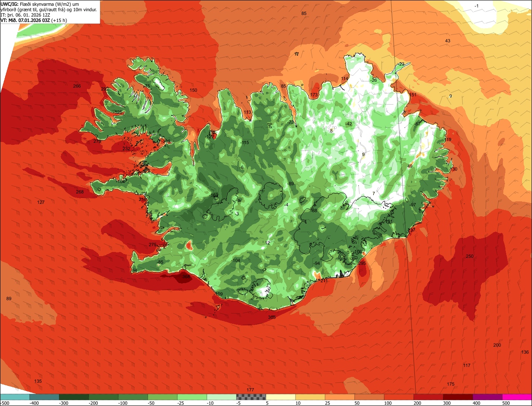Select the -300 darkest green legend swatch
Screen dimensions: 532x406
pyautogui.click(x=74, y=397)
